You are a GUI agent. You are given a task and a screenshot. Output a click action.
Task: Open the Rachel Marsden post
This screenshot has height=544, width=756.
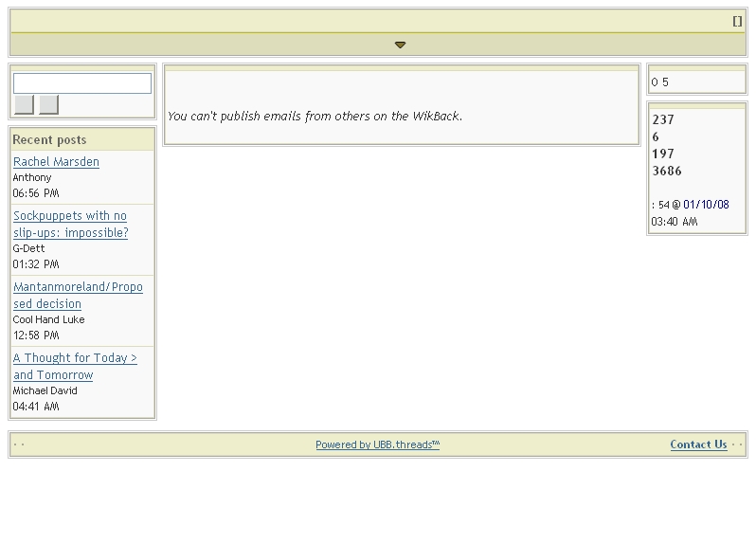[x=56, y=162]
